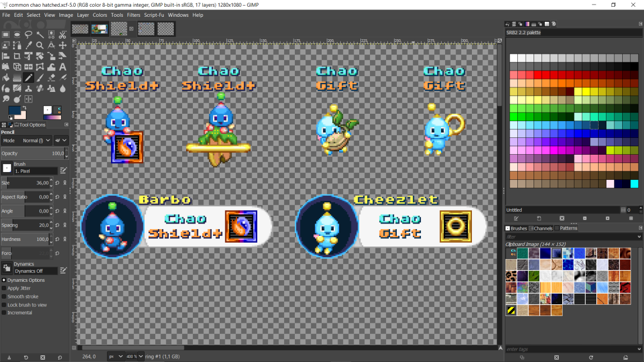
Task: Activate the Gradient tool
Action: (x=17, y=77)
